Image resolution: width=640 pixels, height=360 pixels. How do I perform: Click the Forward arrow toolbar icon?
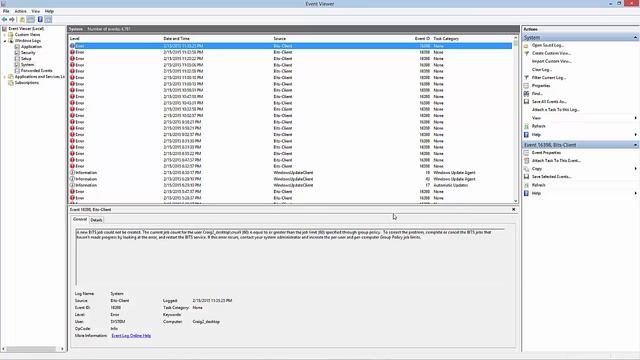pos(12,20)
